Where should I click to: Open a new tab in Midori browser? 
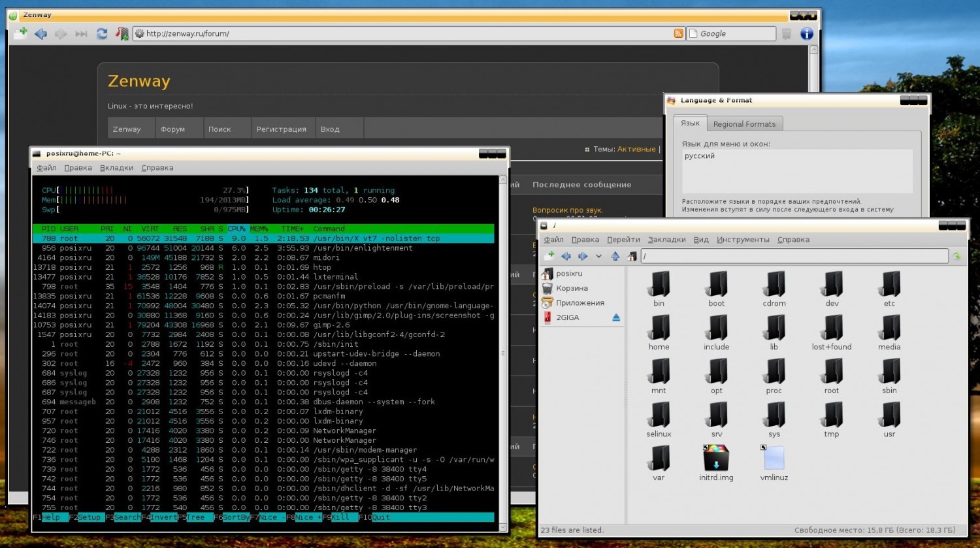(20, 33)
